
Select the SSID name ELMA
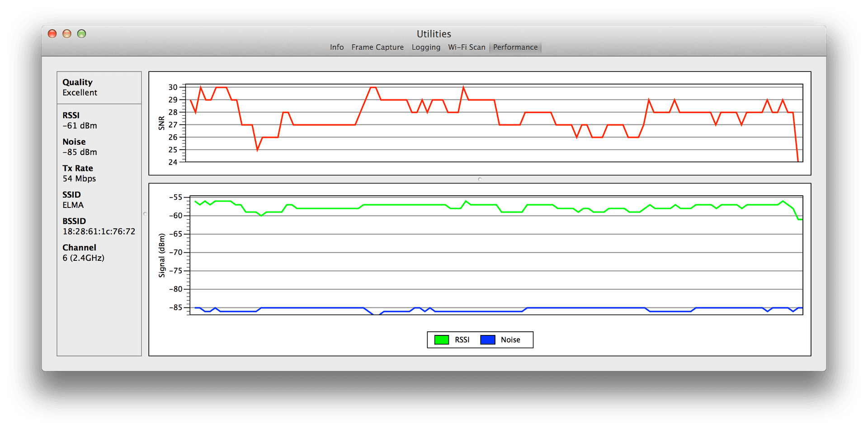(73, 205)
